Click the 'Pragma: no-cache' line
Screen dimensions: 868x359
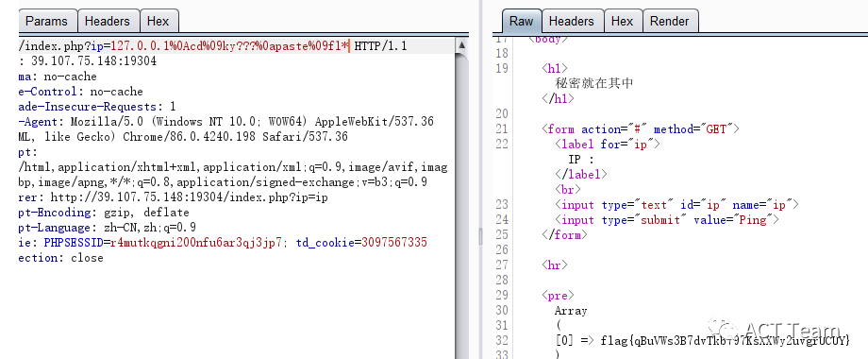tap(58, 77)
